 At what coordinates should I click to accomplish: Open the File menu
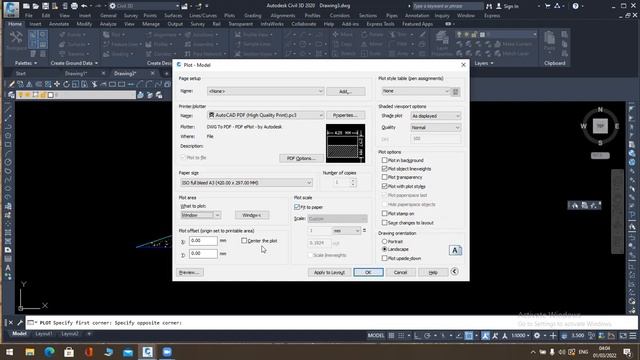29,16
